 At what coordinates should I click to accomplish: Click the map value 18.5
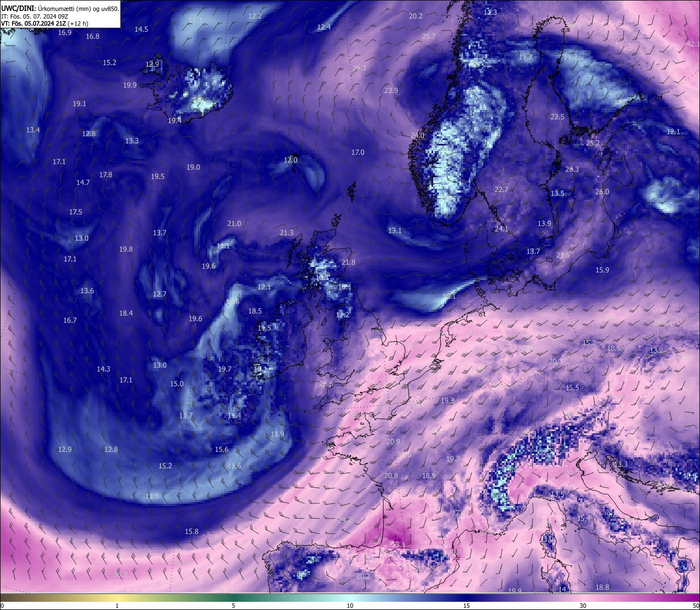pos(255,311)
